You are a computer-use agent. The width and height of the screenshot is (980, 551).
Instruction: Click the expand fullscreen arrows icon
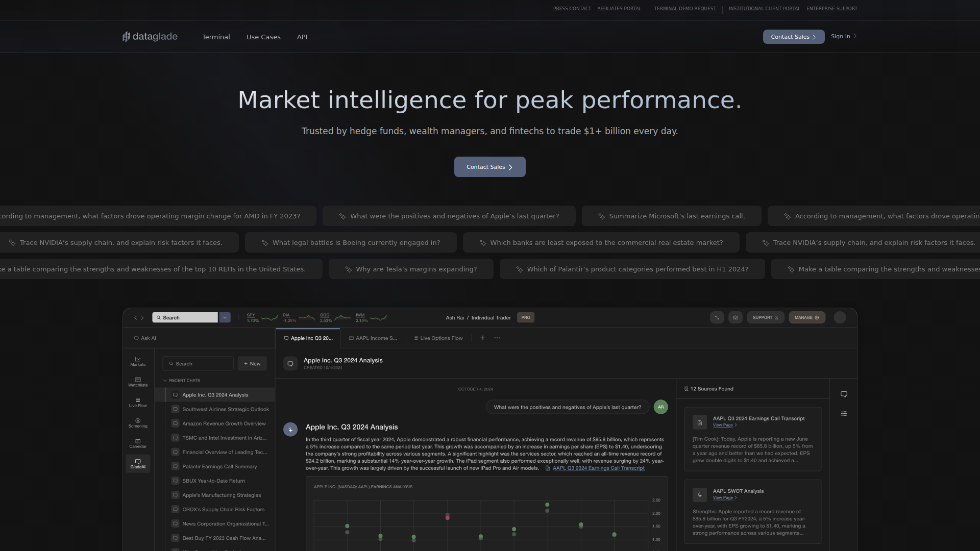[x=717, y=317]
